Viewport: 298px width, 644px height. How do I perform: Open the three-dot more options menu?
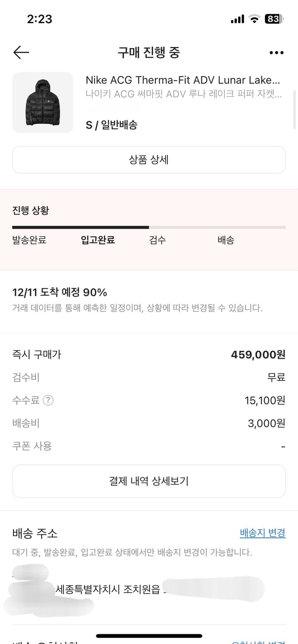276,53
